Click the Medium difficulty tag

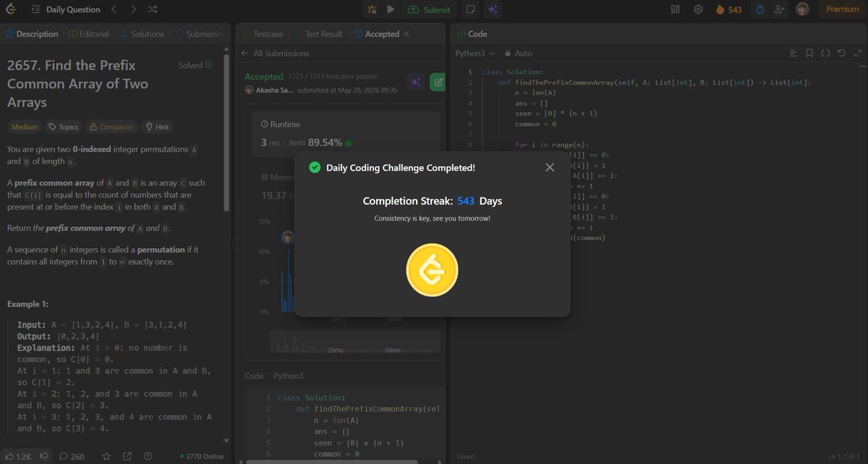click(x=25, y=127)
